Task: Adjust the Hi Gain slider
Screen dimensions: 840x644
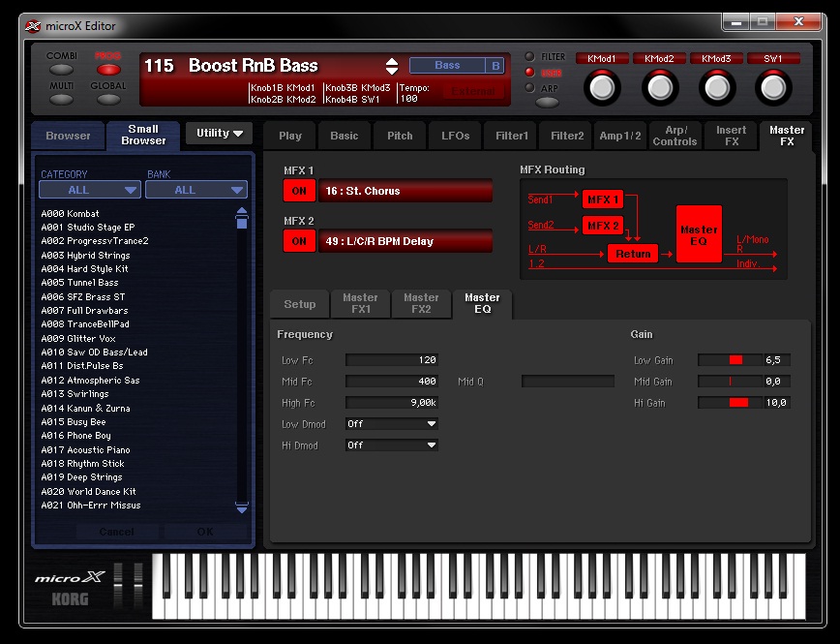Action: click(x=731, y=403)
